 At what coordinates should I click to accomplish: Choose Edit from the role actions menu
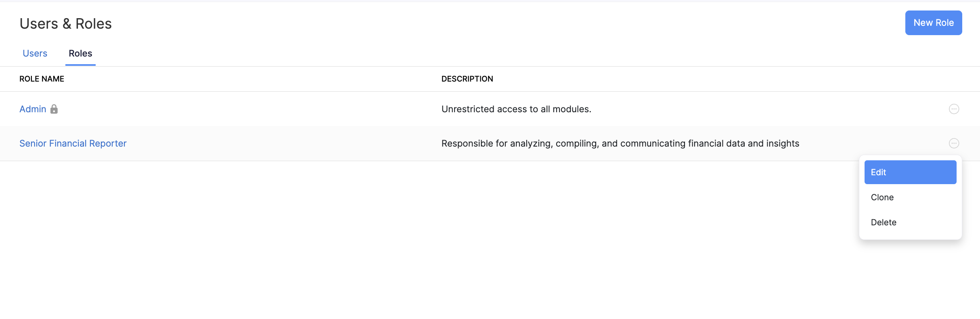910,172
